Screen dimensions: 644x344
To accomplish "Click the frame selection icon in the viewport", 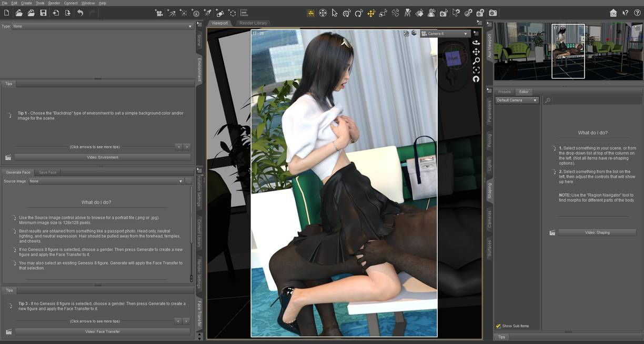I will 476,70.
